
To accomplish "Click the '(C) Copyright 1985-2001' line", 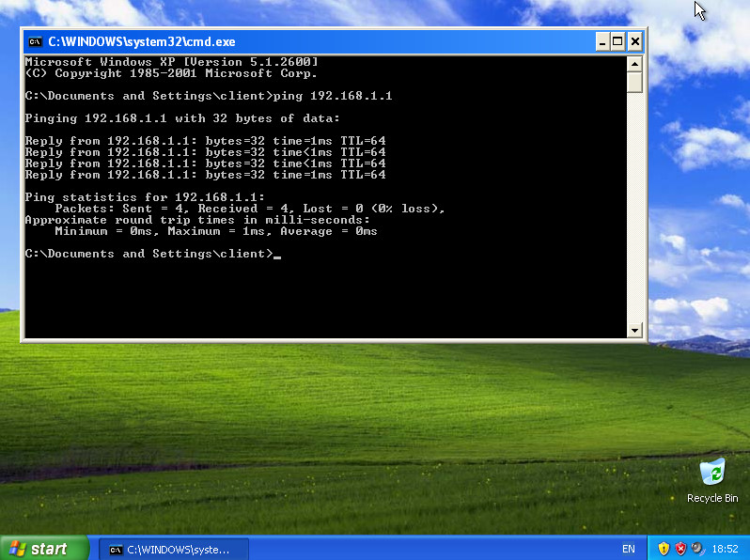I will (x=171, y=73).
